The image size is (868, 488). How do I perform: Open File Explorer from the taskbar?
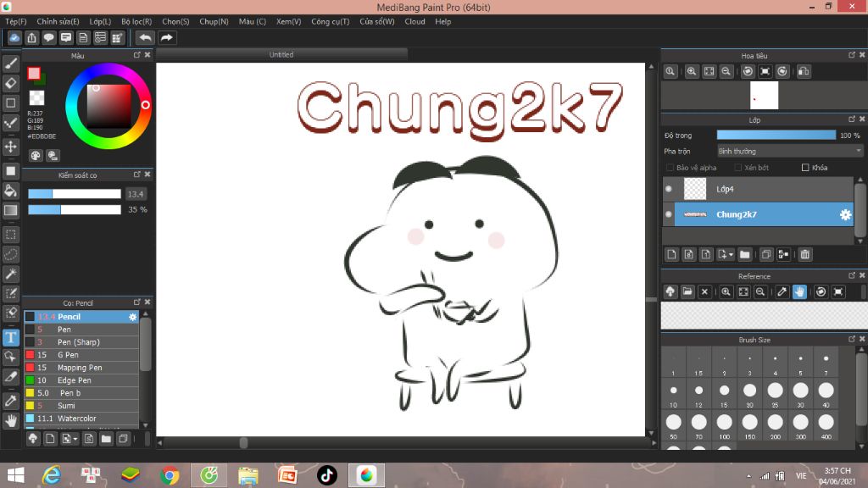coord(248,475)
